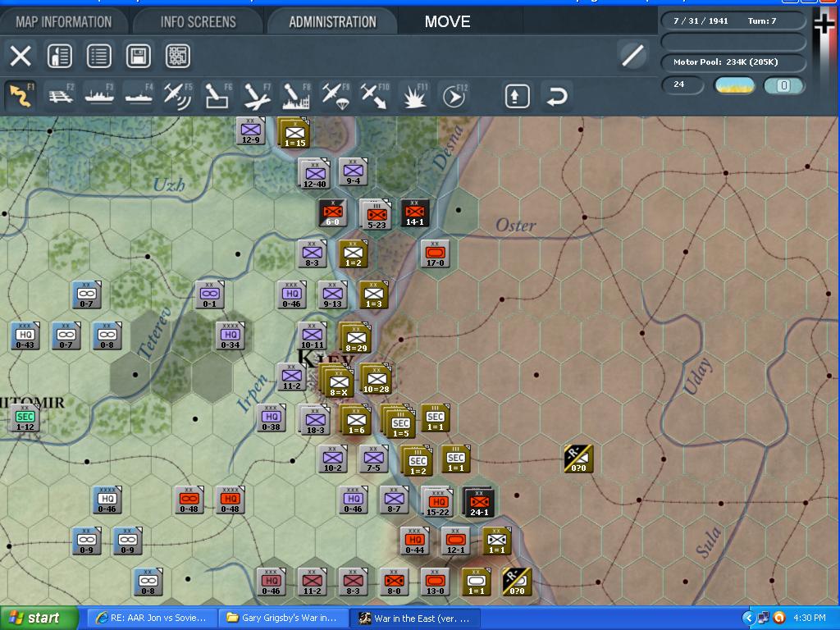840x630 pixels.
Task: Switch to the Administration tab
Action: pyautogui.click(x=333, y=22)
